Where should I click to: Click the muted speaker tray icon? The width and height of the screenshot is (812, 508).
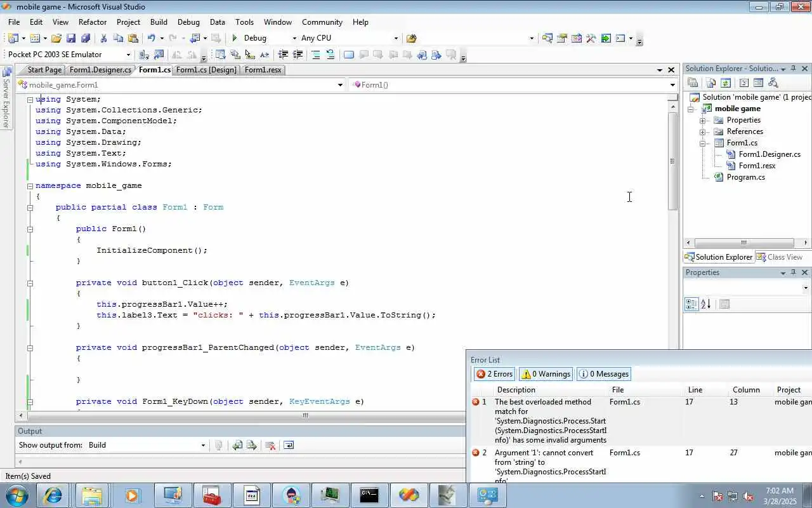click(748, 496)
